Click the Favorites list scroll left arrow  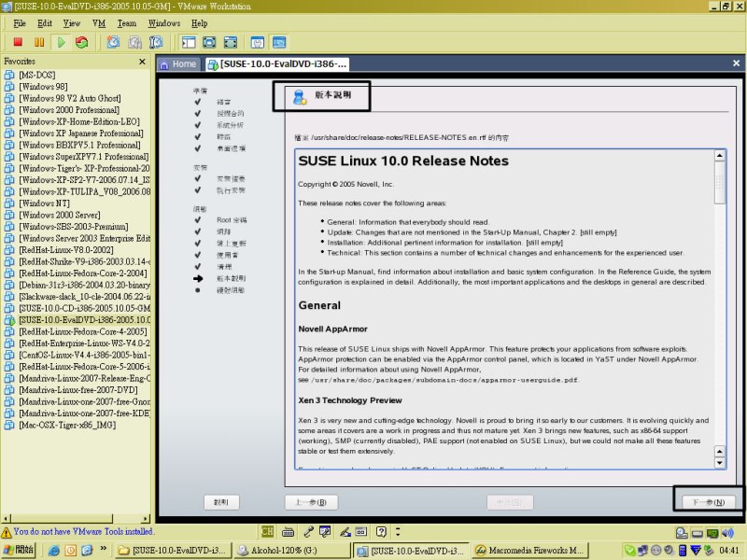coord(6,518)
